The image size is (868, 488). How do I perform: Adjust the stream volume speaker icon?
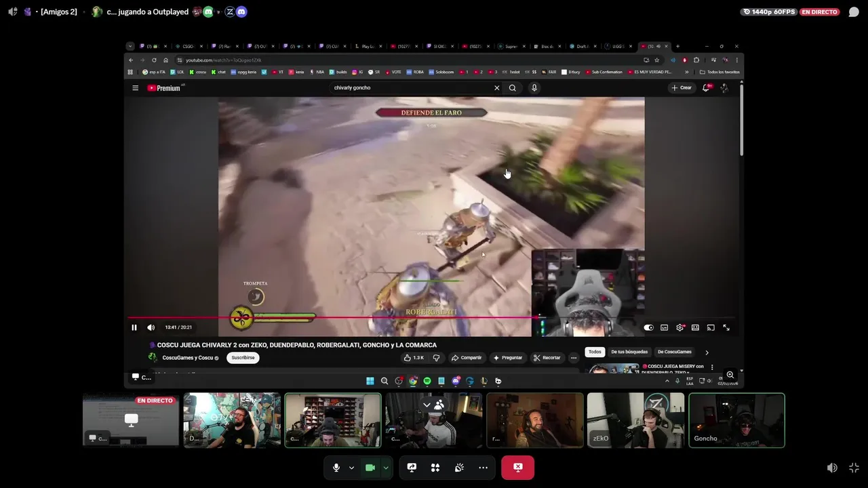pos(832,468)
